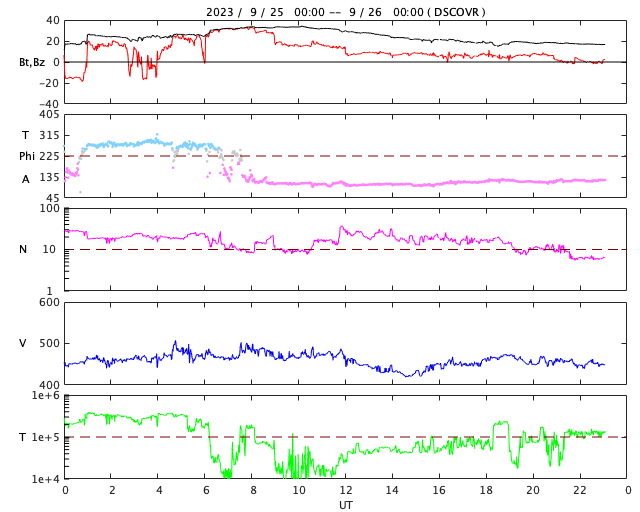Click the 'UT' x-axis label
640x512 pixels.
click(345, 505)
